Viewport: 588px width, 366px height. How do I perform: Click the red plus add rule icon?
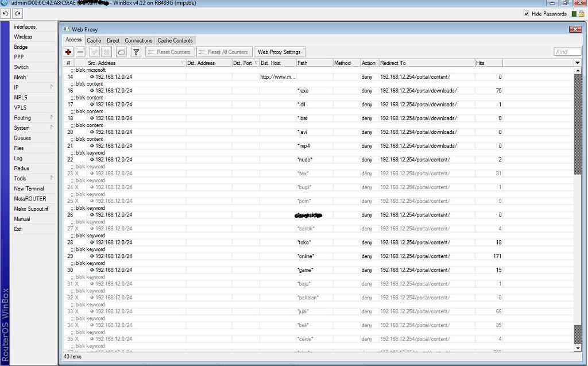click(68, 52)
